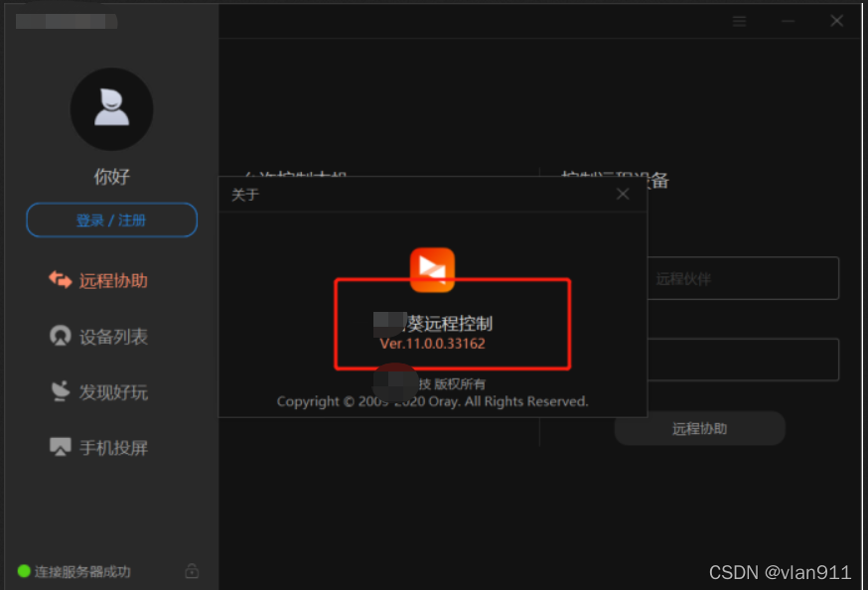Image resolution: width=868 pixels, height=590 pixels.
Task: Open the hamburger menu in title bar
Action: click(739, 22)
